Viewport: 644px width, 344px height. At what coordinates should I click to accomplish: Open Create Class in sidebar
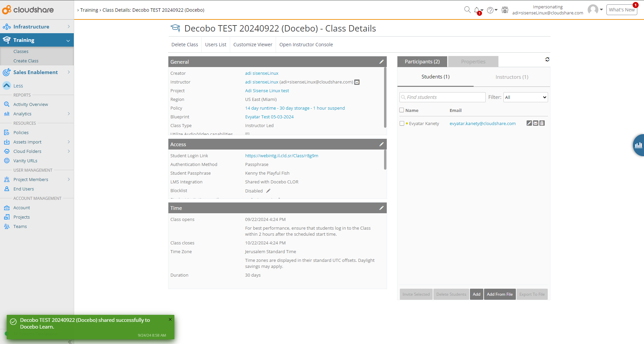[26, 61]
